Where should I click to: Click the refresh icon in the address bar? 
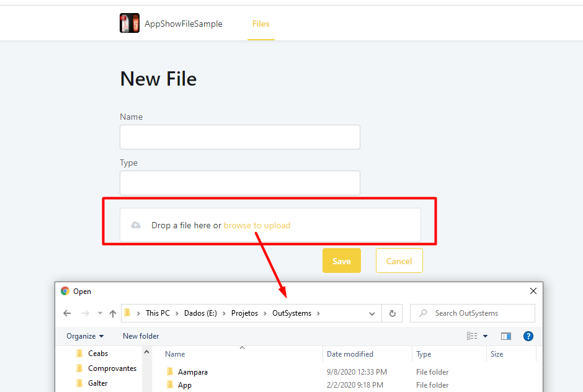click(x=392, y=313)
